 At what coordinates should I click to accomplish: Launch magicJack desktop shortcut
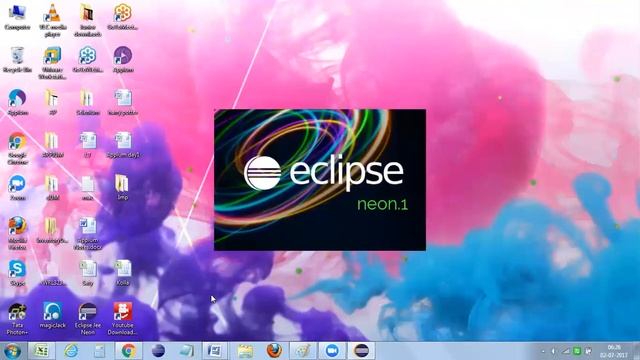[52, 315]
